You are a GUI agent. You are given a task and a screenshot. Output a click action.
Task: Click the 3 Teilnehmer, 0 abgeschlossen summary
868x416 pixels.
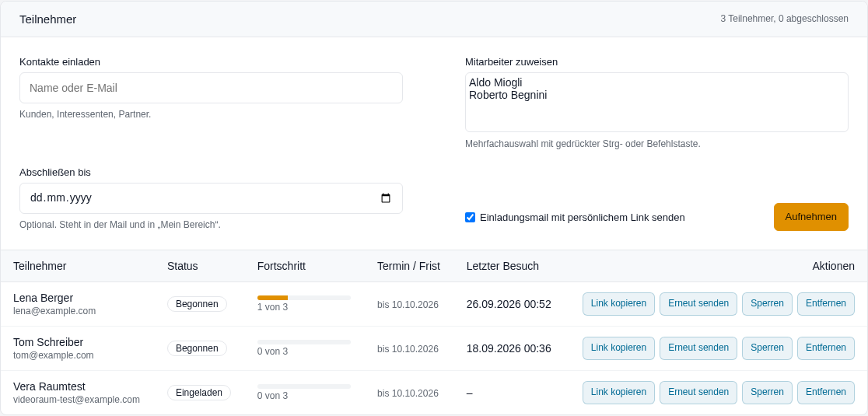click(x=785, y=19)
